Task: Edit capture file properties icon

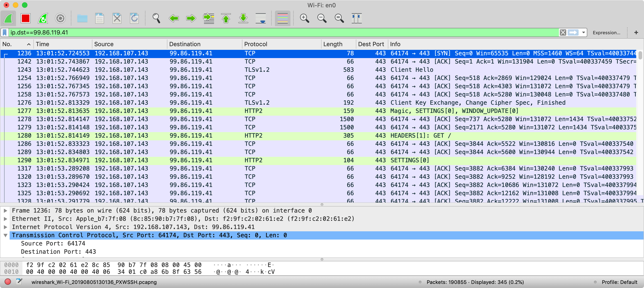Action: (19, 282)
